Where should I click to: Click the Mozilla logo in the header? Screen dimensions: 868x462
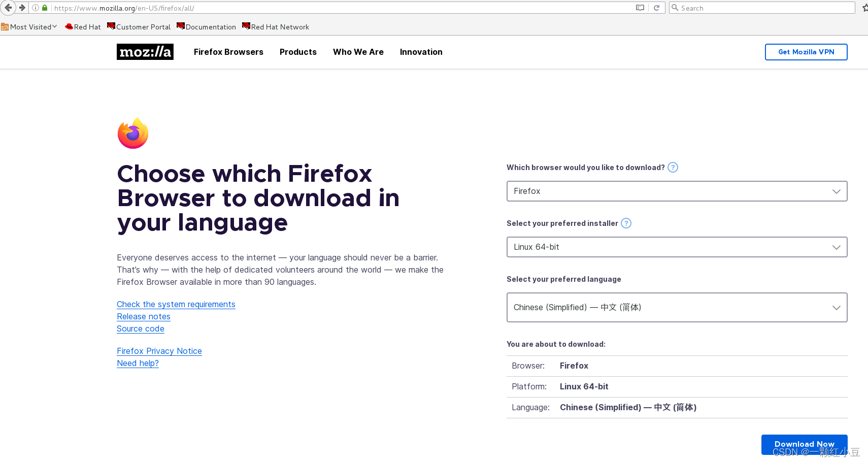(145, 52)
